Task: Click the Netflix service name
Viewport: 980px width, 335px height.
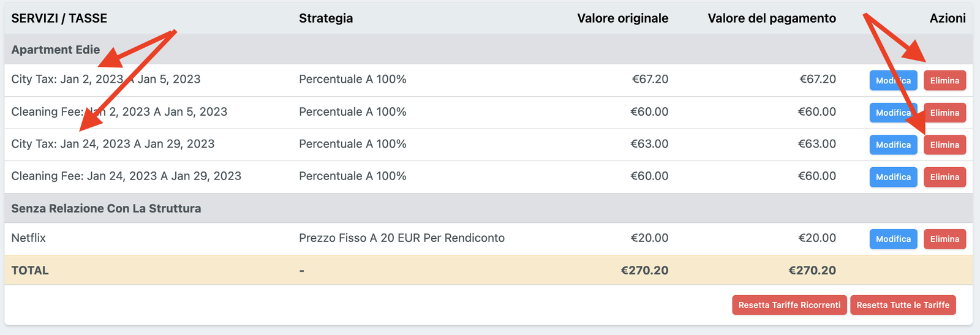Action: point(29,238)
